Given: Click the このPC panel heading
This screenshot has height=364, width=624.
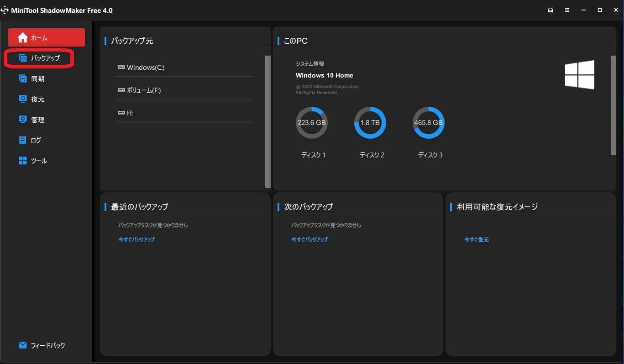Looking at the screenshot, I should [x=296, y=41].
